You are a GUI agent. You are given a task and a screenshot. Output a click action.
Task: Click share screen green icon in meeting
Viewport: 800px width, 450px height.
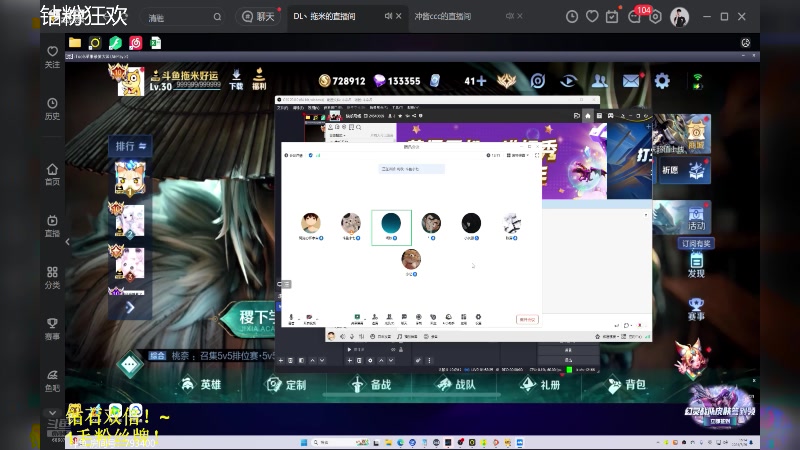coord(357,319)
